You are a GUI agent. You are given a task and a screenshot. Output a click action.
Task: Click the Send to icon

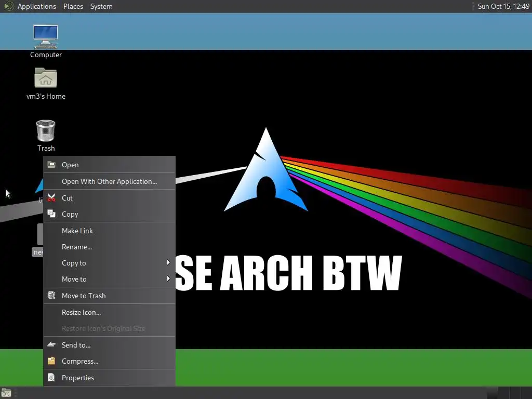pyautogui.click(x=51, y=345)
